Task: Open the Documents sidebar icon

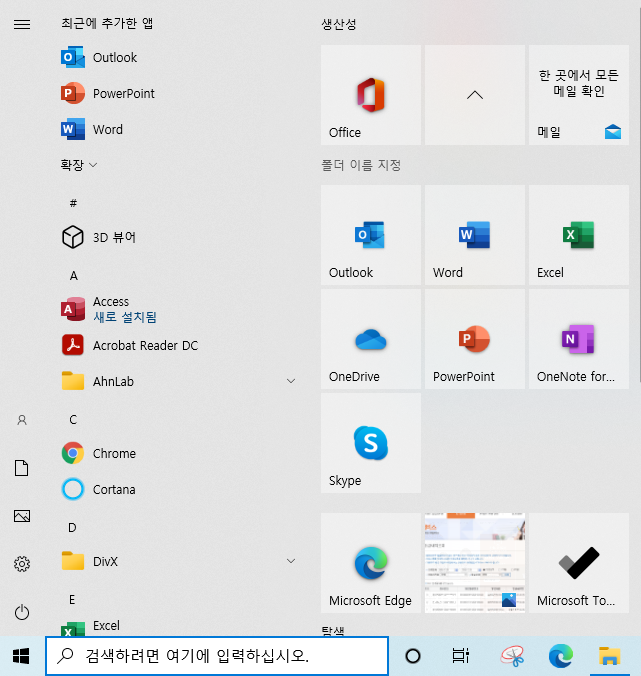Action: tap(22, 468)
